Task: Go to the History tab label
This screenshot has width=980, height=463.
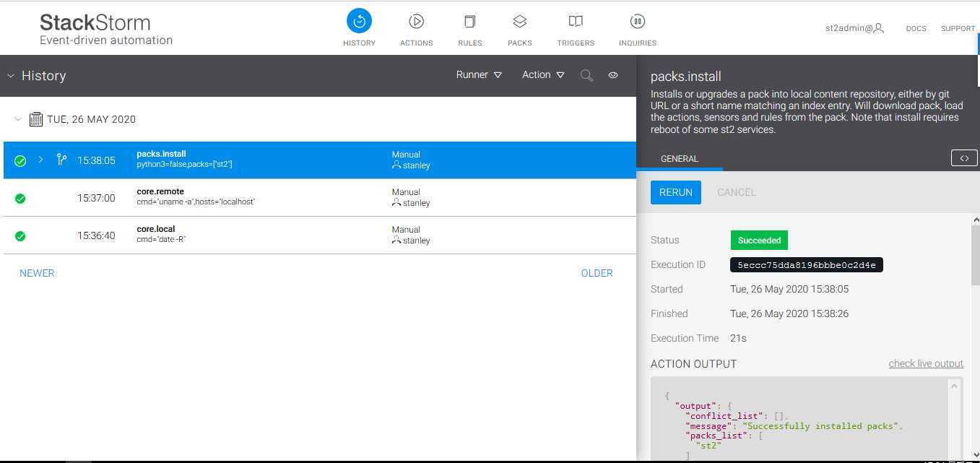Action: [x=359, y=43]
